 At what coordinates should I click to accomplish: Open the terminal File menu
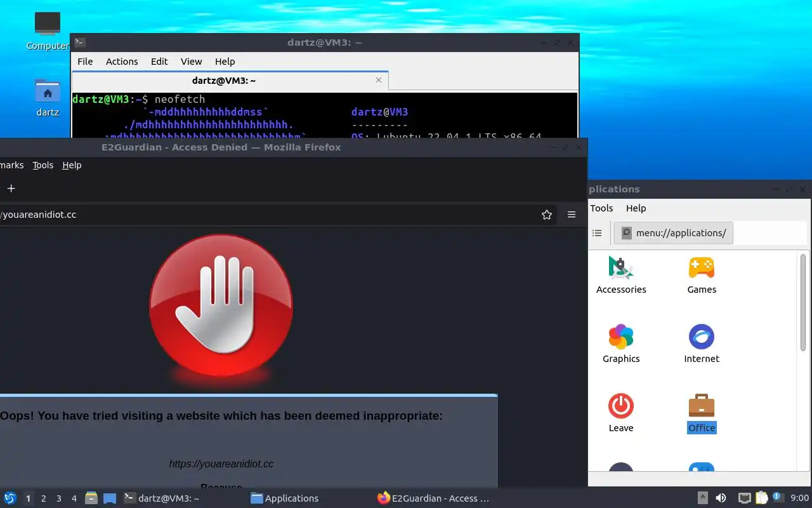point(85,62)
